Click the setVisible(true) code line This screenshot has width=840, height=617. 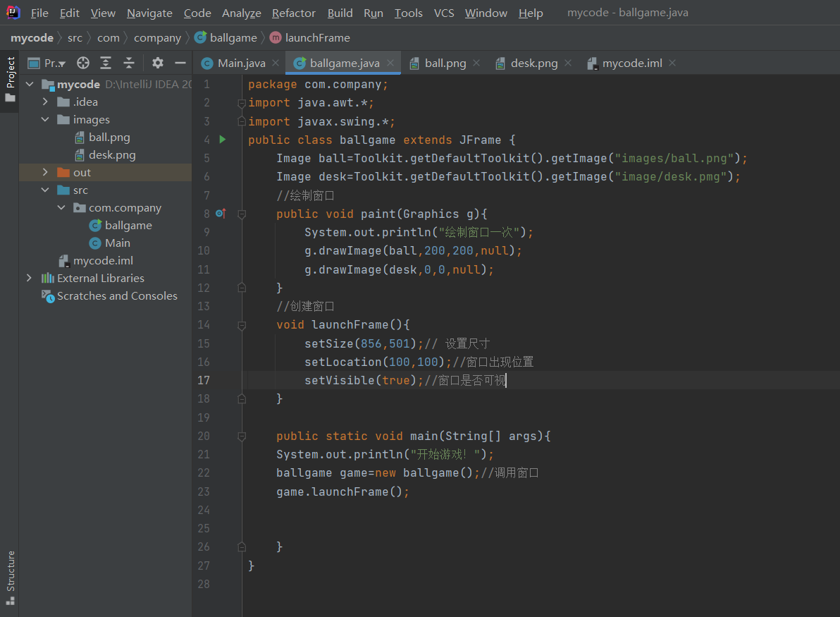point(405,380)
